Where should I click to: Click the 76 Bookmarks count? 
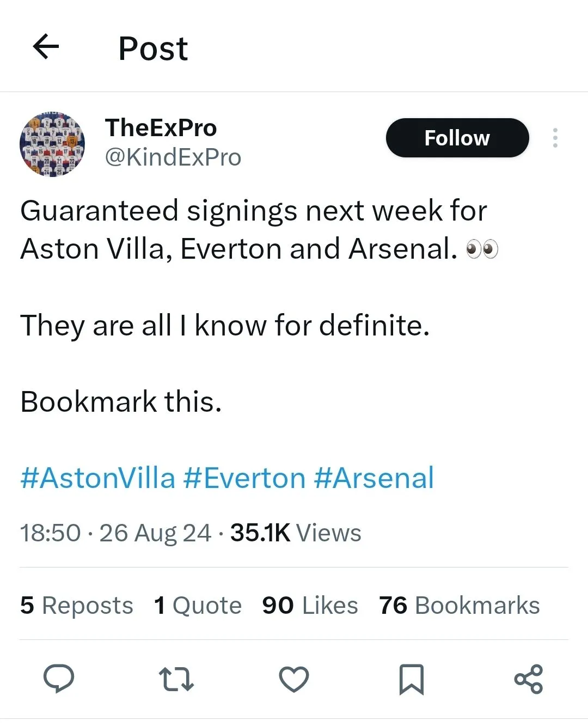(459, 605)
